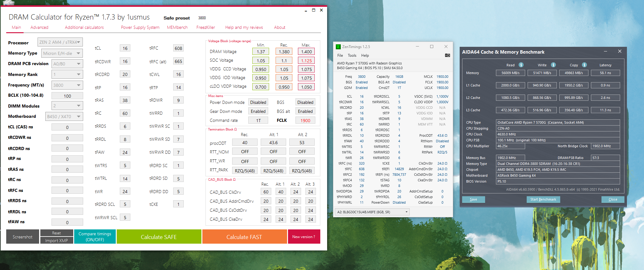Screen dimensions: 644x270
Task: Click the Calculate FAST button
Action: tap(244, 237)
